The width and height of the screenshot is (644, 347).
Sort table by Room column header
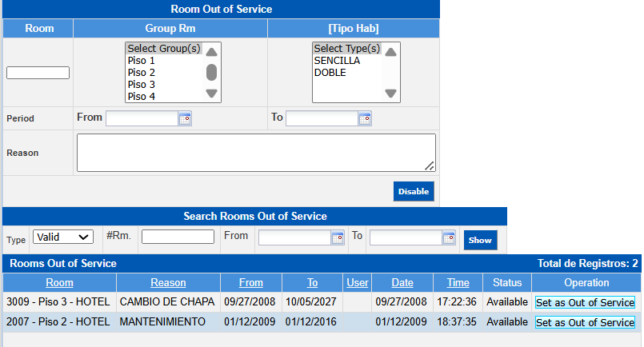(x=59, y=282)
